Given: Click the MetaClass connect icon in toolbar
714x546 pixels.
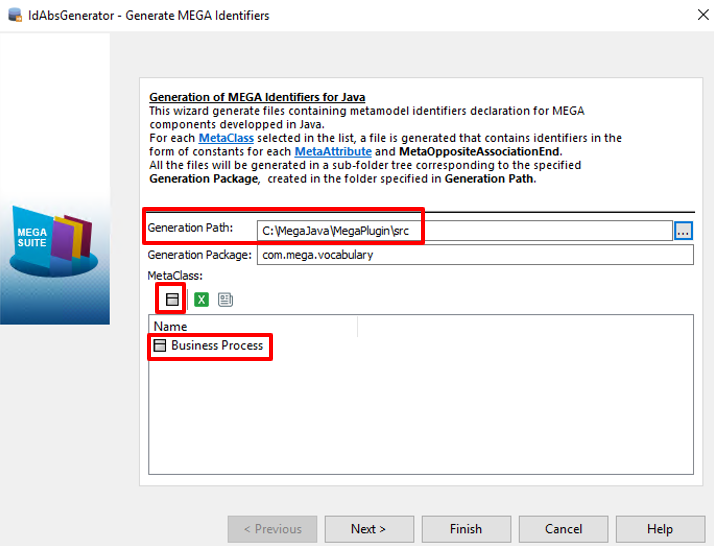Looking at the screenshot, I should pyautogui.click(x=172, y=299).
